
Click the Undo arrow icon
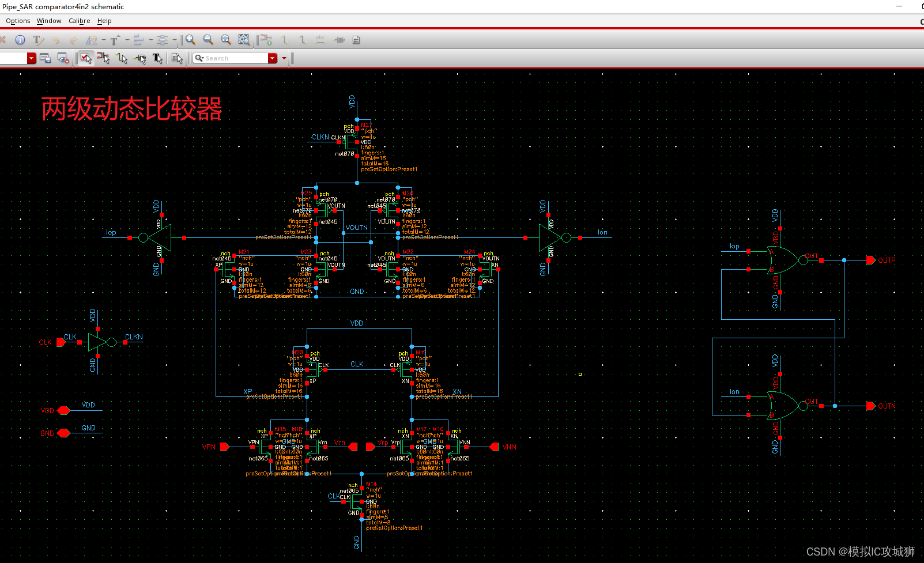point(56,40)
